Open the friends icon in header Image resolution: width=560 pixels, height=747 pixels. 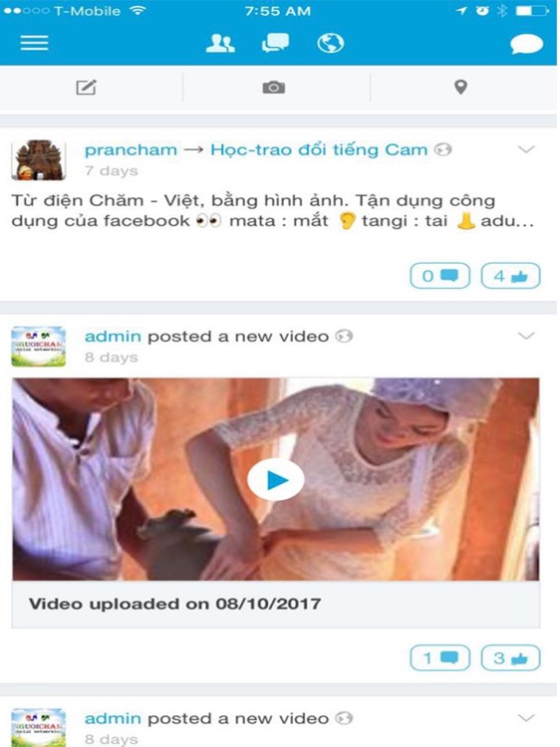coord(220,44)
